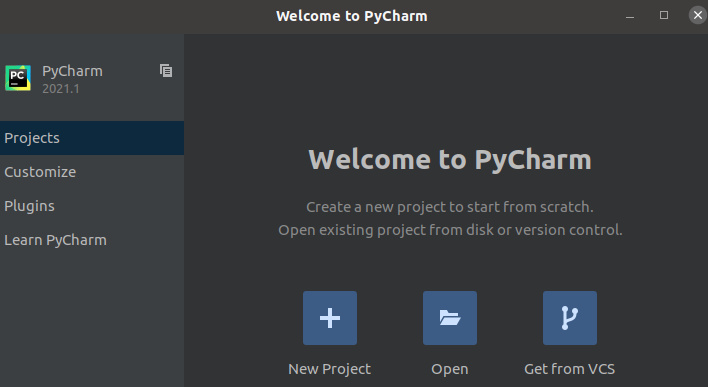
Task: Select the Projects tab in sidebar
Action: coord(92,138)
